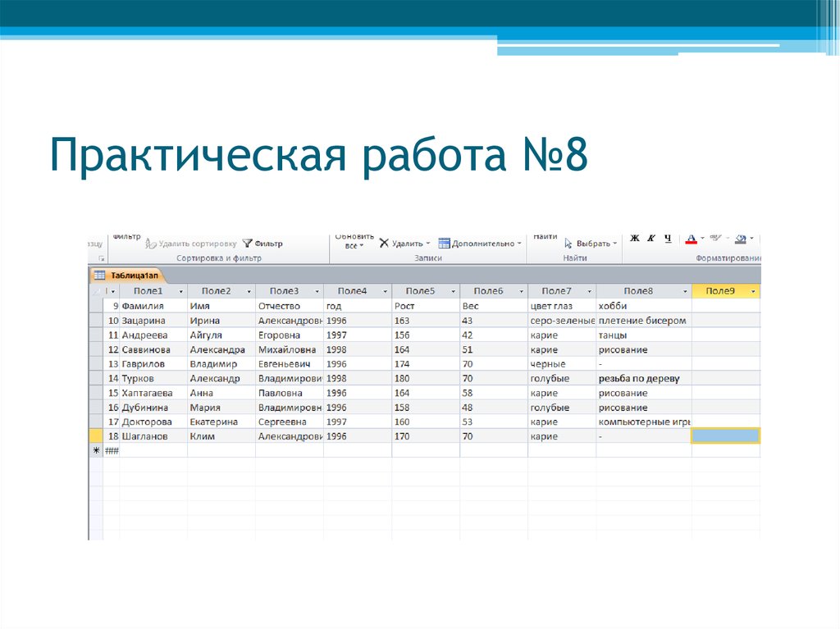Select the record selector for row 14 Турков

tap(96, 378)
